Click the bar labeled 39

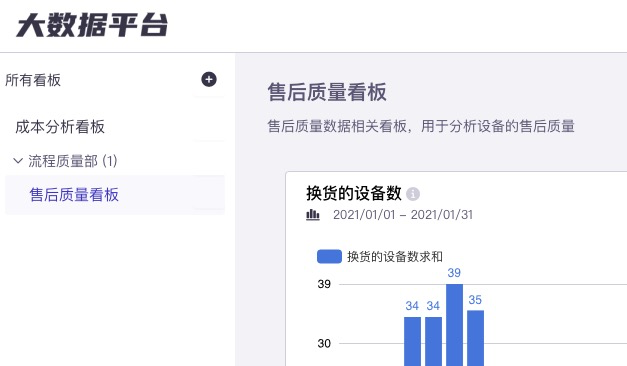(x=454, y=325)
